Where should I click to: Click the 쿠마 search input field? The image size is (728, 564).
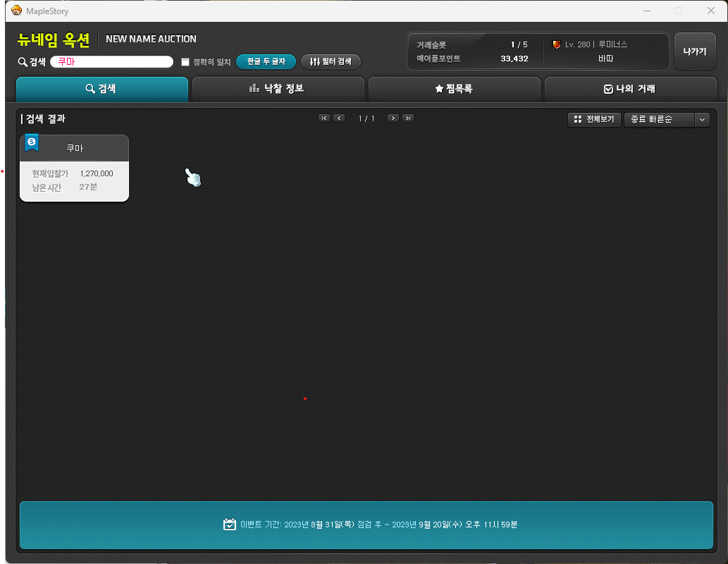click(x=111, y=62)
